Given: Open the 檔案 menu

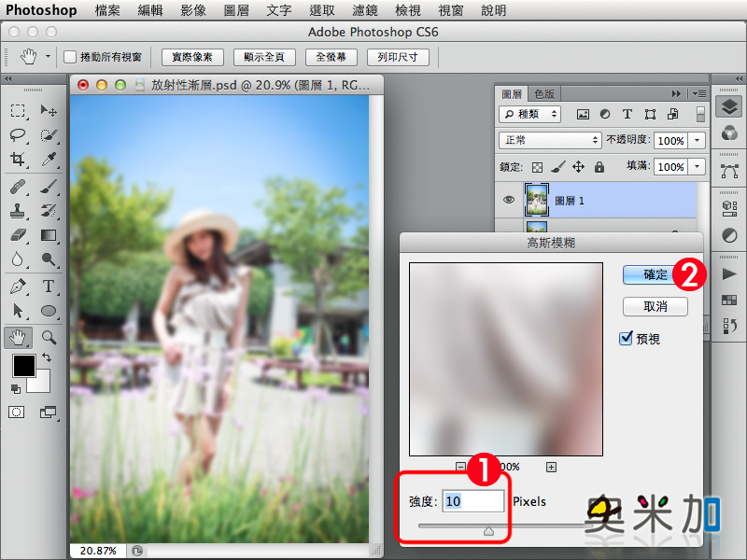Looking at the screenshot, I should pos(107,10).
